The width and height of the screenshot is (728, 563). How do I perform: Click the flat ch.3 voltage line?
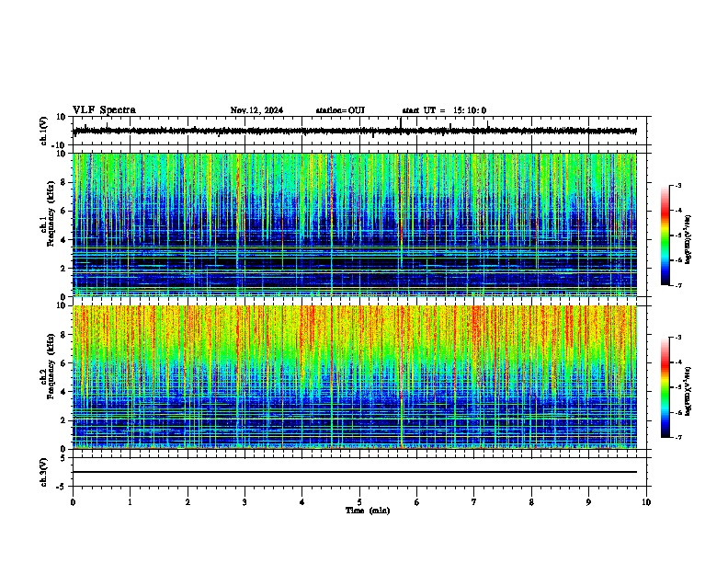355,472
